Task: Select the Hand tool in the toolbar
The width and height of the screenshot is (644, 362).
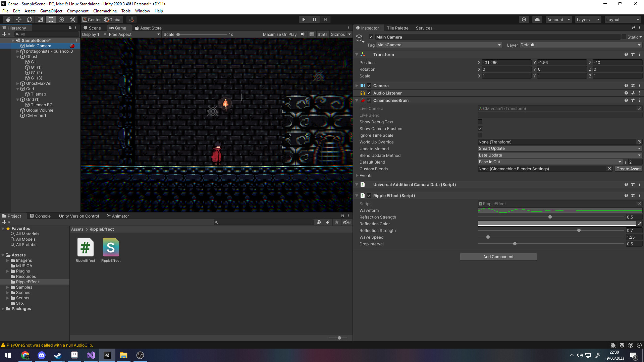Action: coord(8,19)
